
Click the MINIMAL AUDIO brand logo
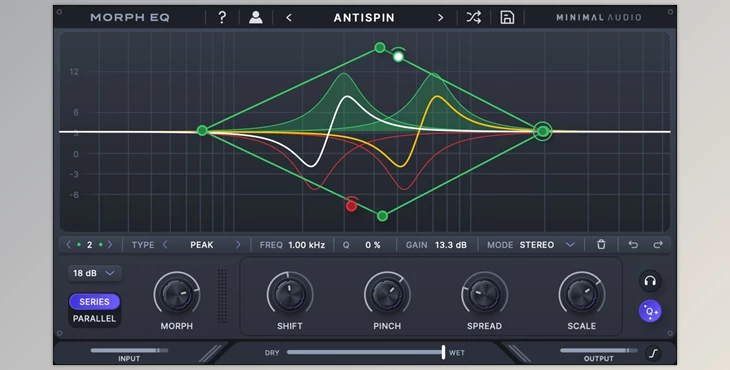pos(599,18)
